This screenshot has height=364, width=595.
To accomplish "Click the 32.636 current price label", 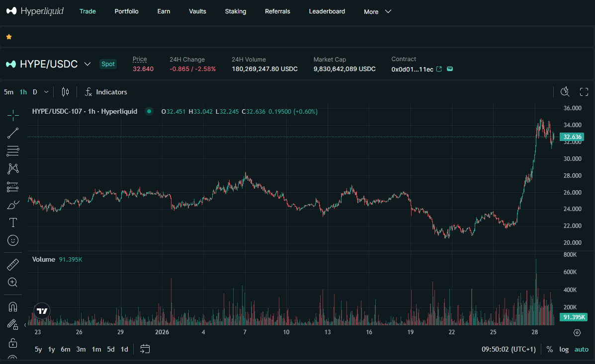I will point(572,137).
